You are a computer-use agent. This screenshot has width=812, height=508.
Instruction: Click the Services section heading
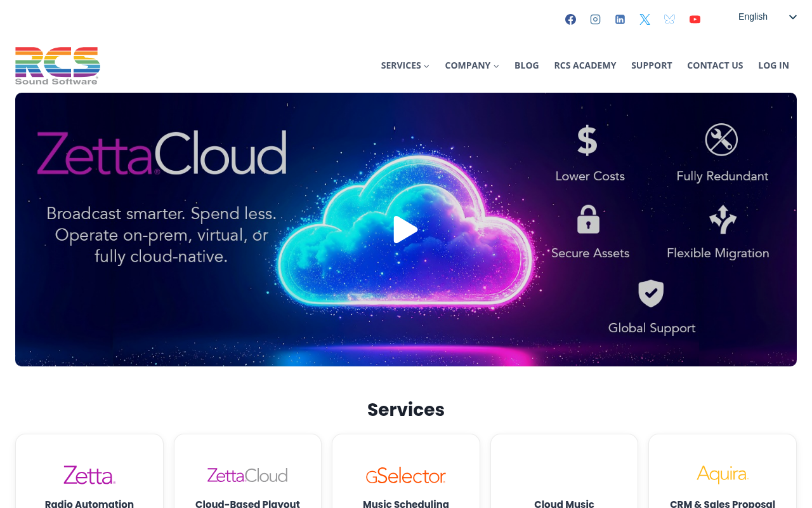coord(406,410)
